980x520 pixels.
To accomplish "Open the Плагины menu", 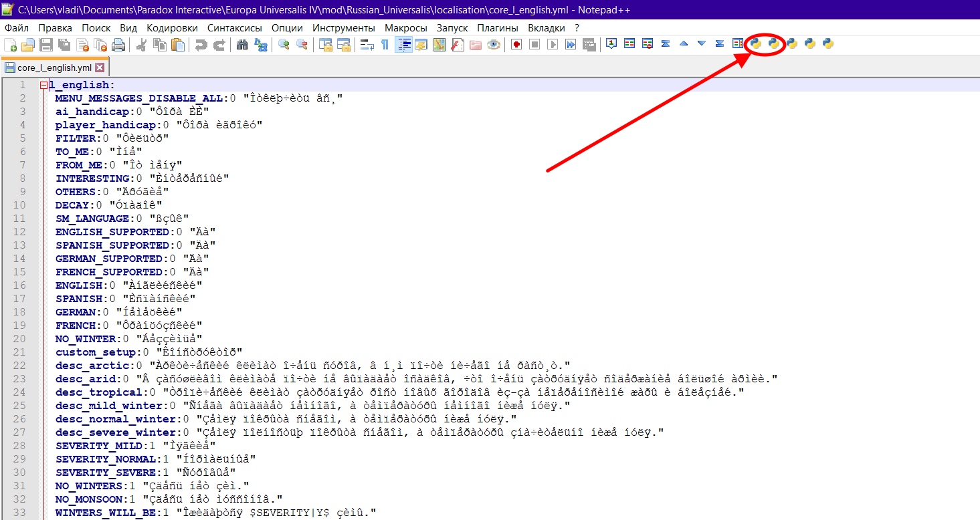I will (498, 28).
